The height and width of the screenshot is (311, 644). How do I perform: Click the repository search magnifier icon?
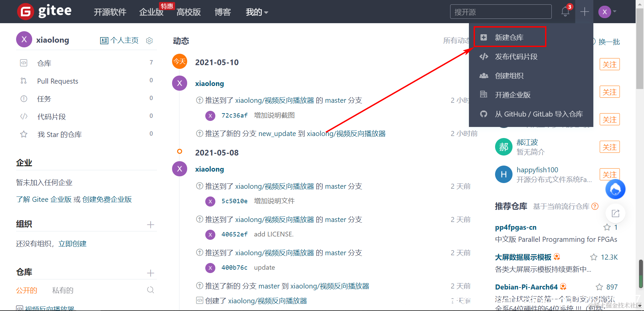151,290
